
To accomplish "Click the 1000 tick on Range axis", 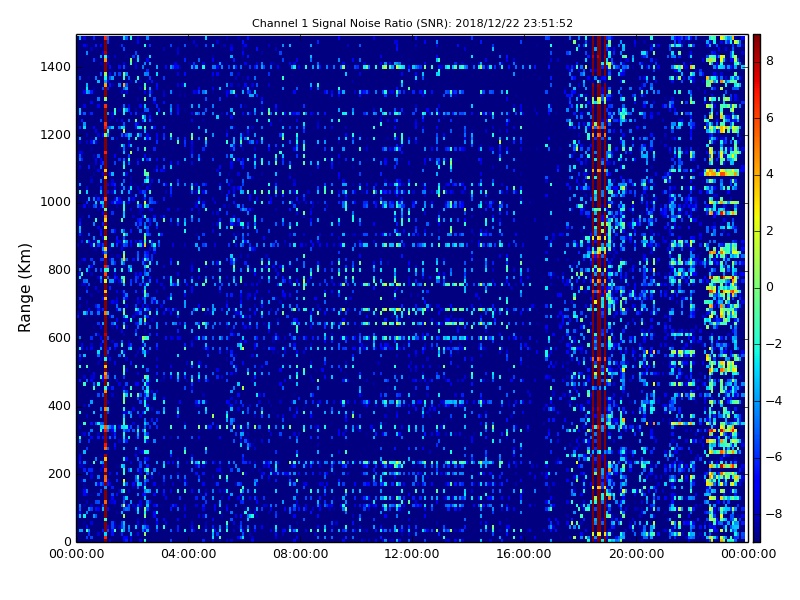I will [56, 202].
